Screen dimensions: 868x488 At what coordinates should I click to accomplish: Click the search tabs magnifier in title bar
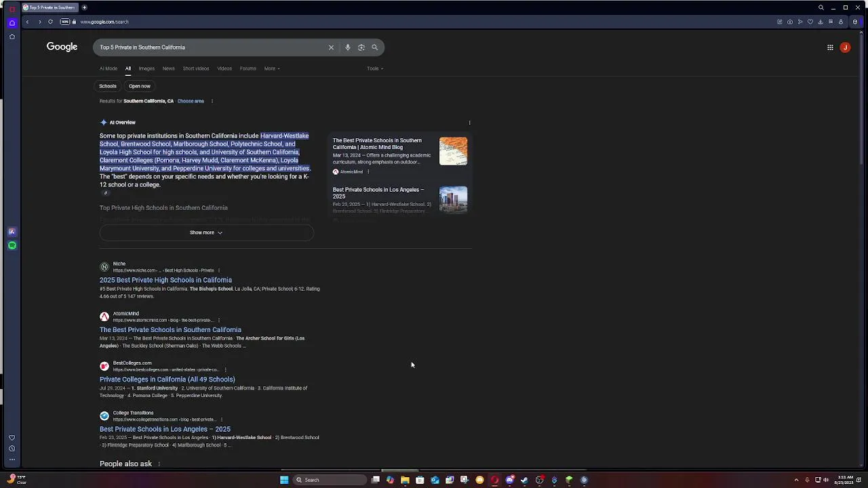point(821,7)
